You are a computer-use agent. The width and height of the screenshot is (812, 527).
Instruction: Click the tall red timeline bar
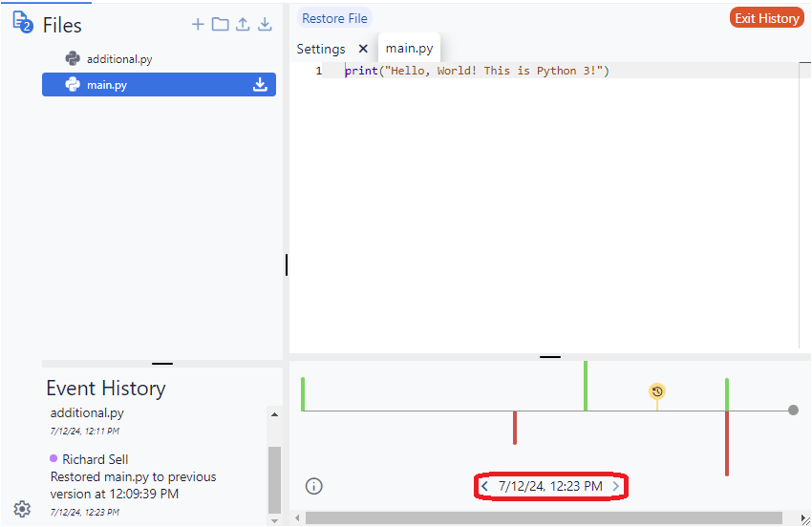tap(727, 444)
